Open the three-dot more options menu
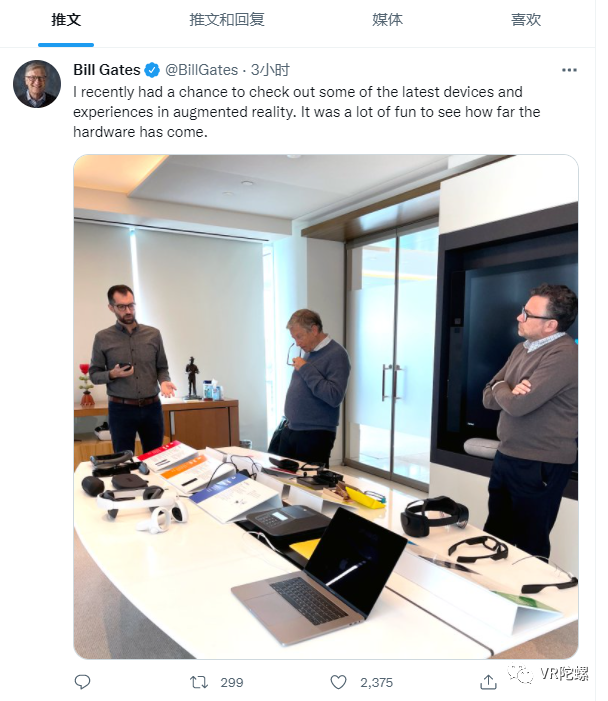The width and height of the screenshot is (608, 701). [569, 70]
